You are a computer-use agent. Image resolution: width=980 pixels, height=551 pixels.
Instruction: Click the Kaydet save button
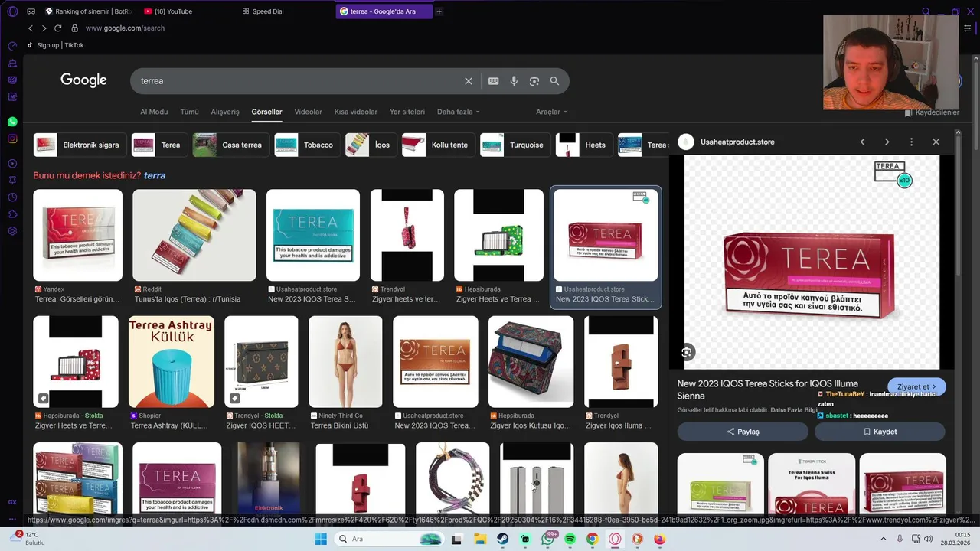(880, 432)
